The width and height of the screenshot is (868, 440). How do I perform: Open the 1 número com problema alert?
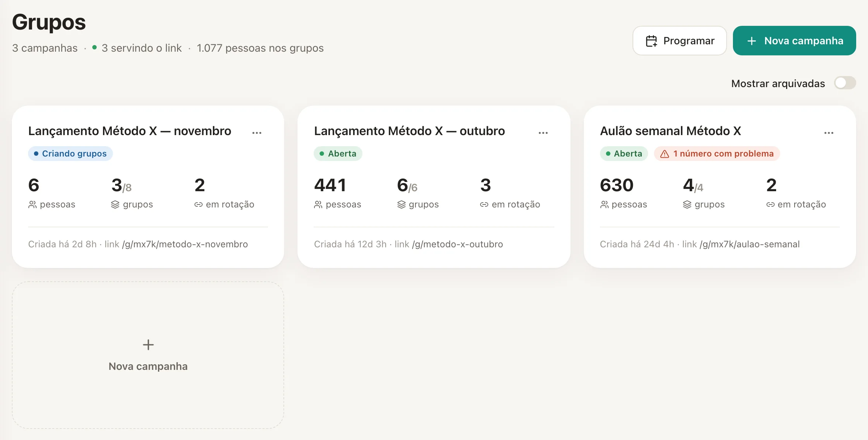tap(717, 154)
